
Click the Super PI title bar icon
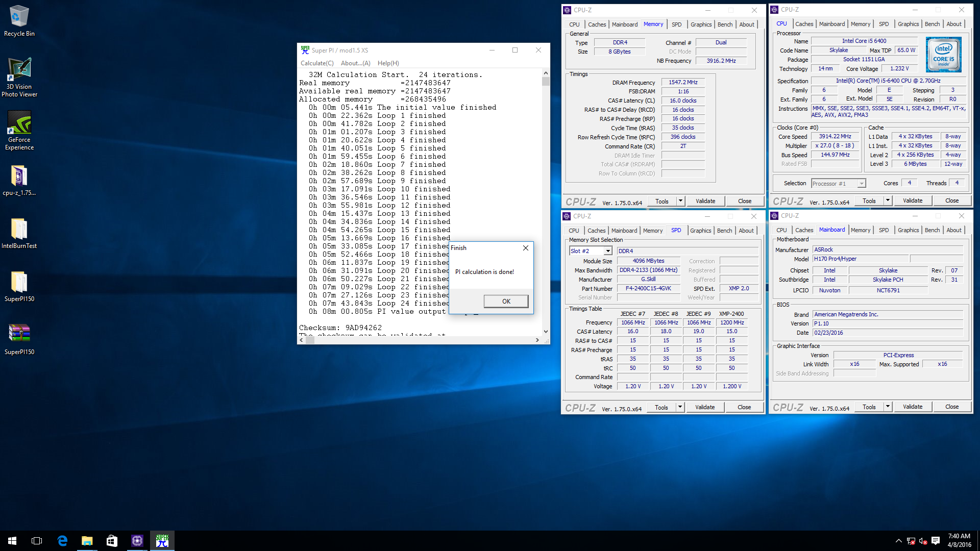[x=305, y=50]
